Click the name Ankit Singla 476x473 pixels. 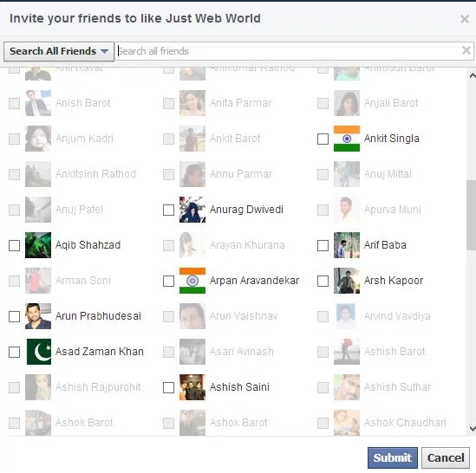tap(392, 139)
